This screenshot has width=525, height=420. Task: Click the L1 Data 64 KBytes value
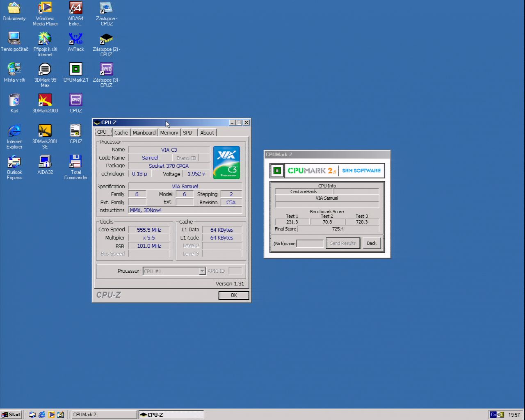click(x=222, y=230)
